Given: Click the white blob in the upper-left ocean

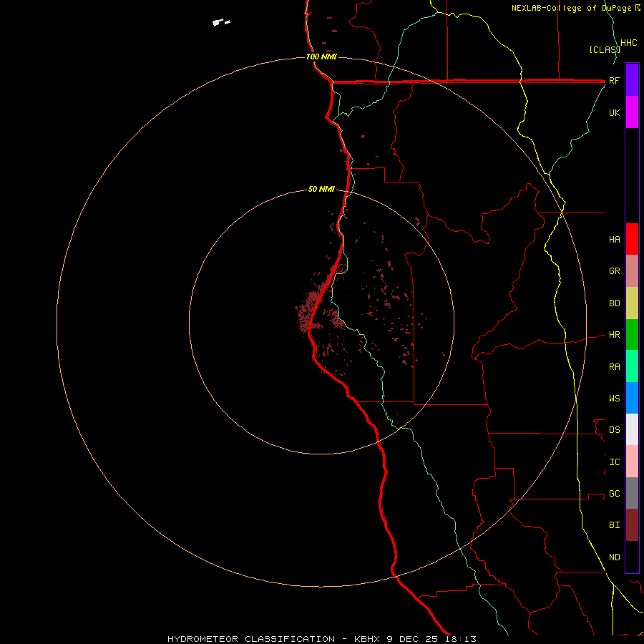Looking at the screenshot, I should coord(220,21).
